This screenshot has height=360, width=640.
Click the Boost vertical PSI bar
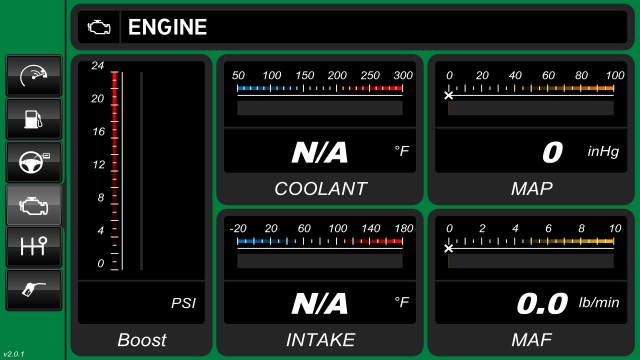coord(115,170)
